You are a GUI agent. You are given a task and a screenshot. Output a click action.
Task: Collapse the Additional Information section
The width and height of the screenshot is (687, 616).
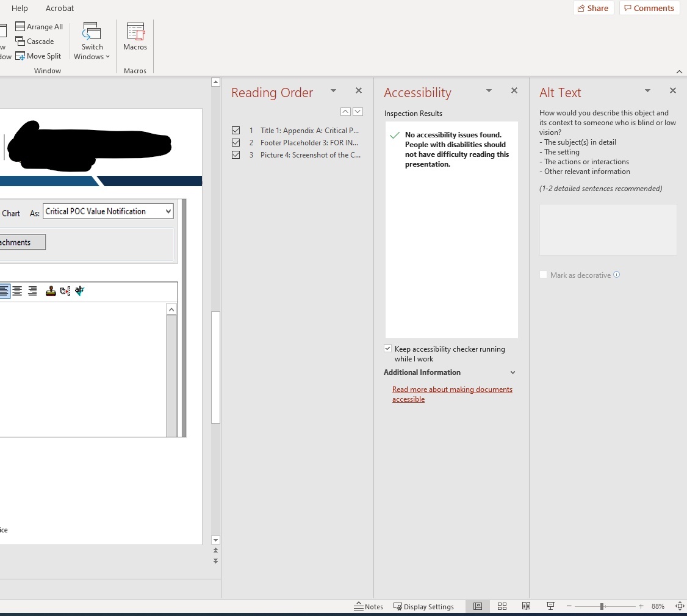point(513,372)
